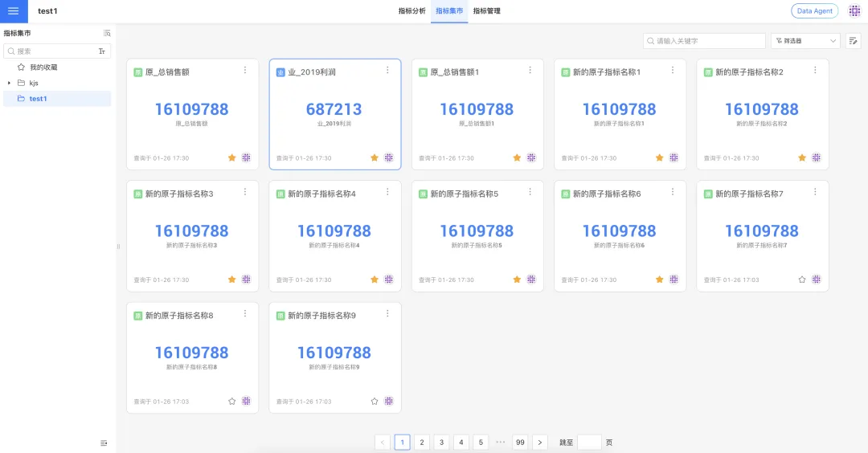Image resolution: width=868 pixels, height=453 pixels.
Task: Unfavorite the 业_2019利润 card star
Action: coord(375,157)
